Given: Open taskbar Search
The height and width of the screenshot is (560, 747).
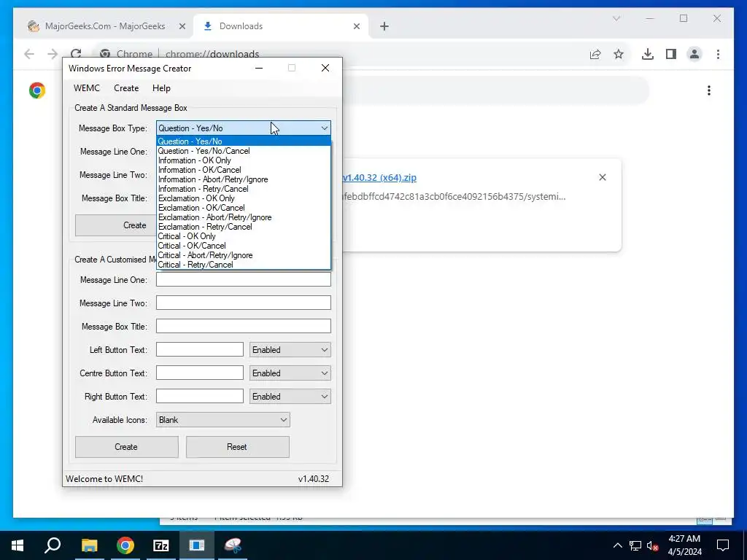Looking at the screenshot, I should click(53, 545).
